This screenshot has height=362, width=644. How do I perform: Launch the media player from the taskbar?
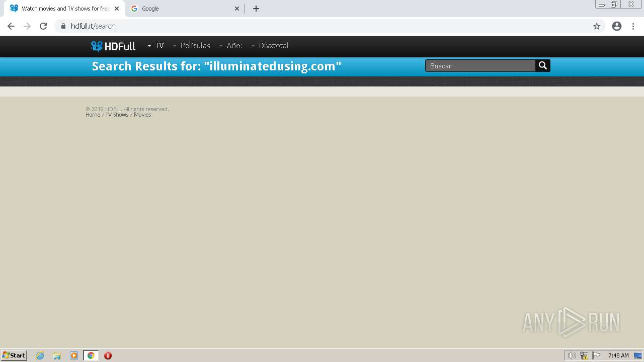74,355
